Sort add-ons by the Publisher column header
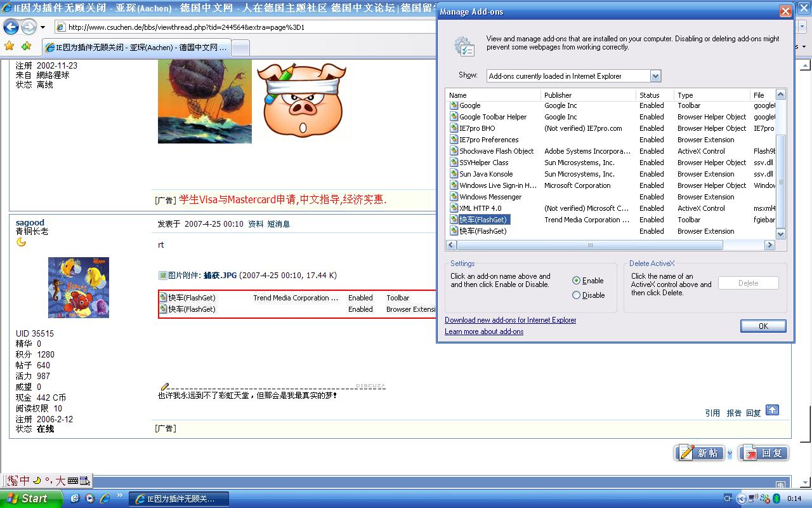 coord(588,95)
